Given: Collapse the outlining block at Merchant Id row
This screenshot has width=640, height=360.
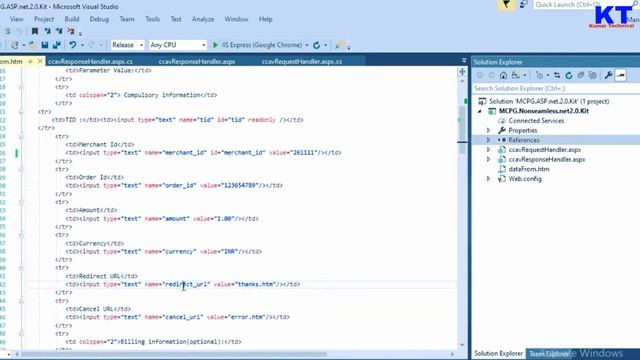Looking at the screenshot, I should (x=21, y=137).
